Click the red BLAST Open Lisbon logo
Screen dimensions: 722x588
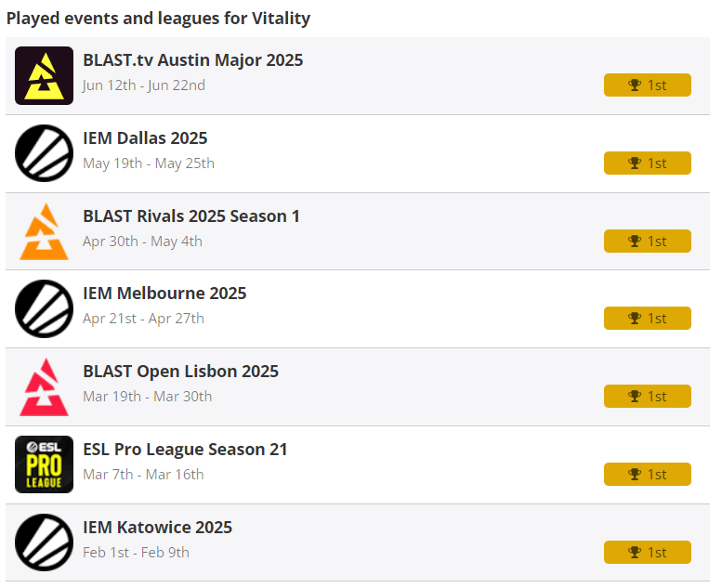(x=44, y=386)
